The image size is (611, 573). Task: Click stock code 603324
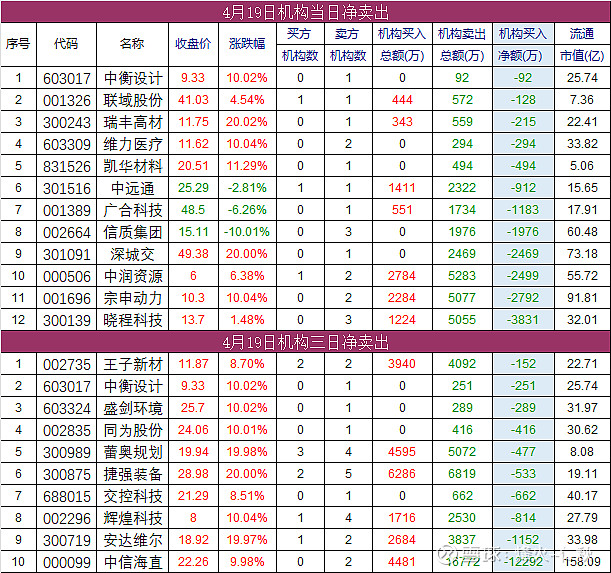67,409
